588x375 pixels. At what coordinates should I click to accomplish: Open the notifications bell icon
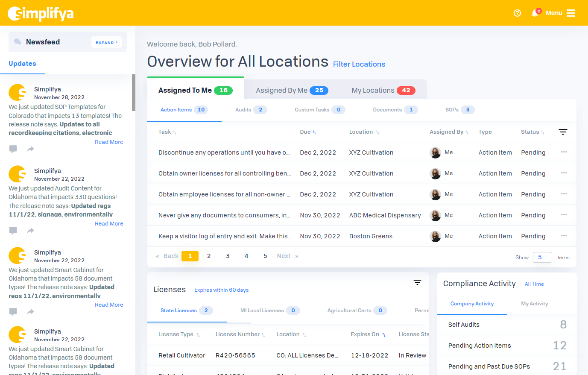pos(535,13)
